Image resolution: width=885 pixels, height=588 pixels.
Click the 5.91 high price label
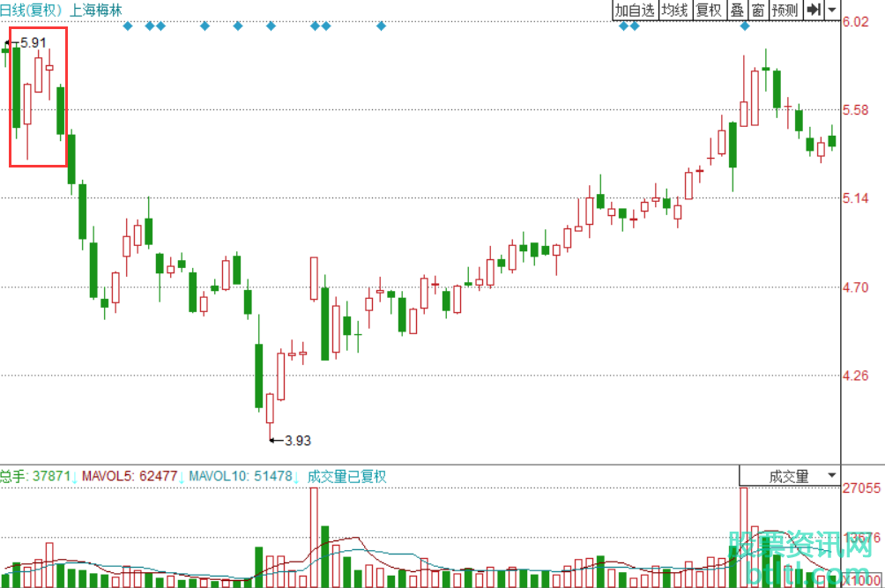pyautogui.click(x=33, y=43)
